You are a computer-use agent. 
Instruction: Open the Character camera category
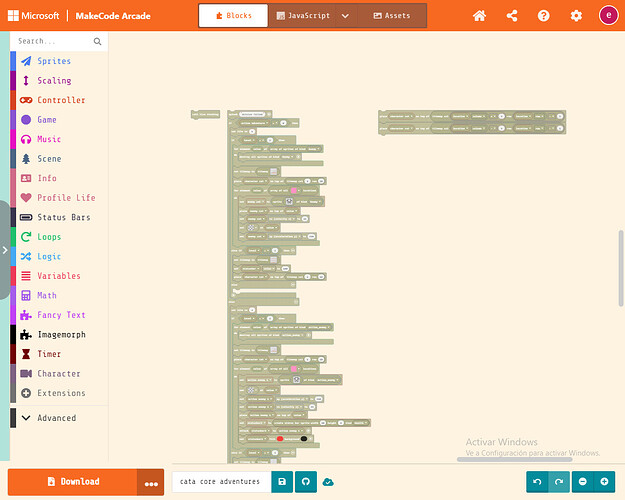click(59, 374)
